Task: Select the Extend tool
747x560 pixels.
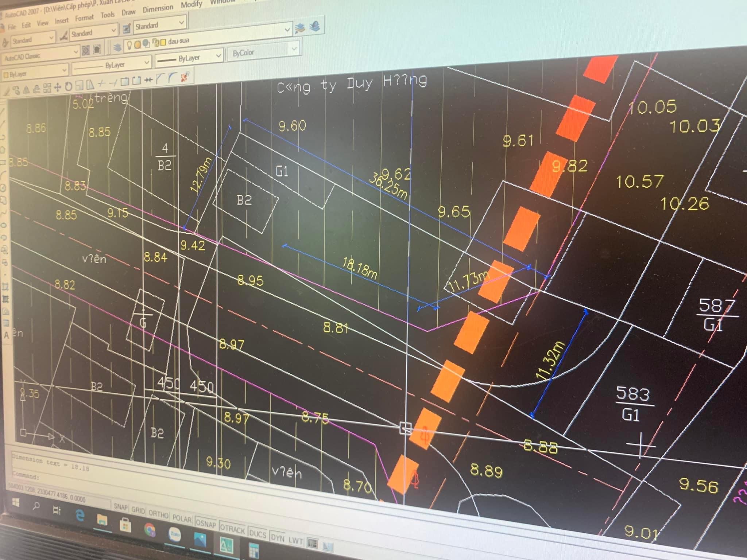Action: 113,82
